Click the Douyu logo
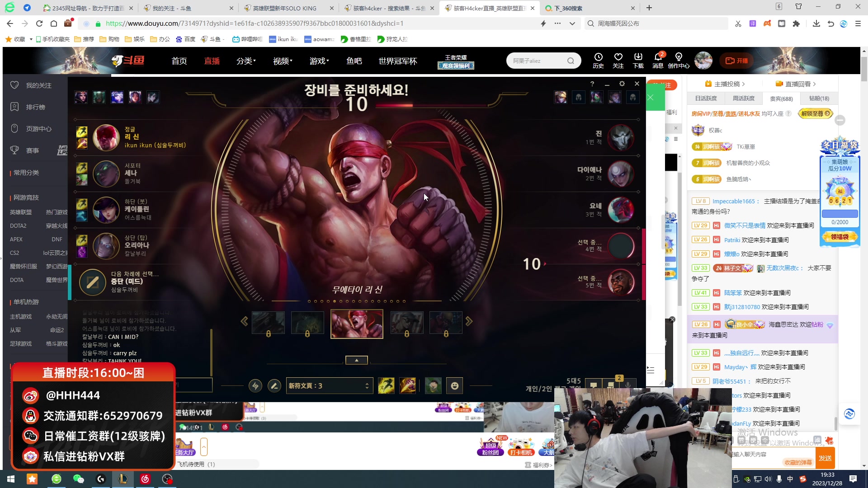This screenshot has width=868, height=488. 128,61
